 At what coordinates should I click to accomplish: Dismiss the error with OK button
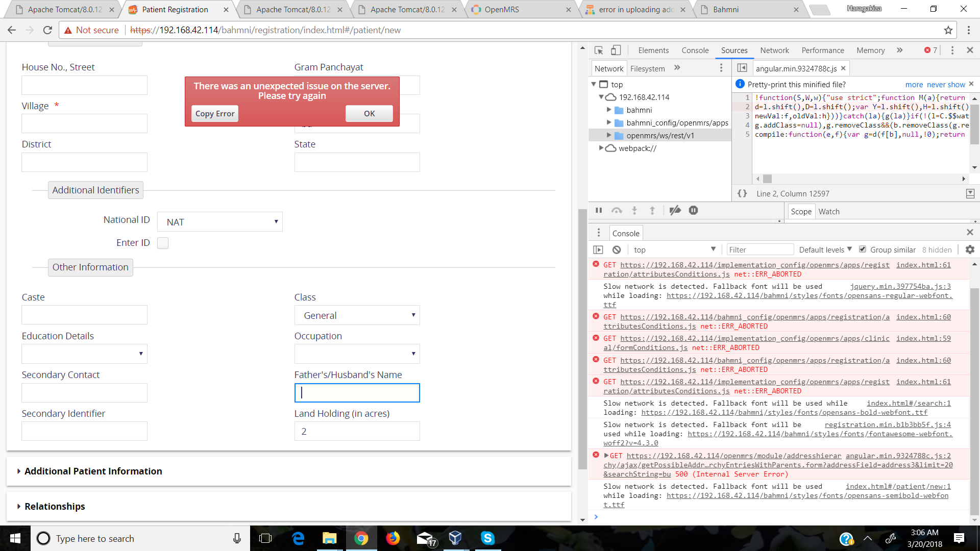tap(369, 113)
